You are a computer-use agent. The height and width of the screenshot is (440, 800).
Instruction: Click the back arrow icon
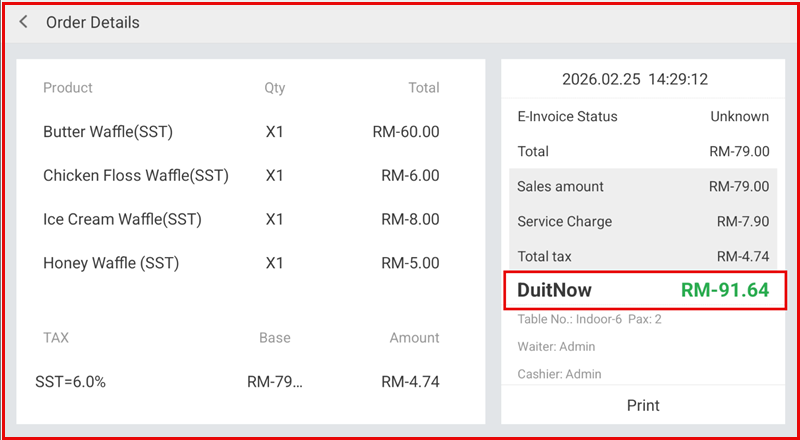tap(24, 22)
